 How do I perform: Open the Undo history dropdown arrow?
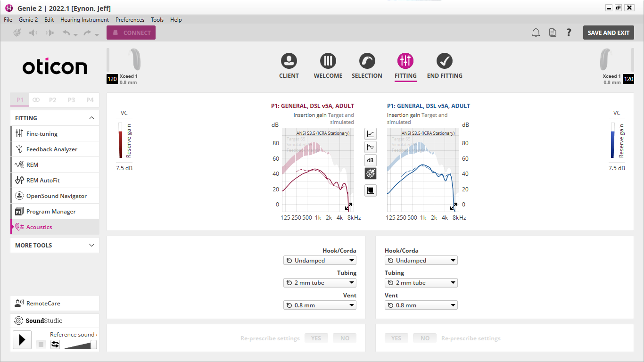[75, 35]
